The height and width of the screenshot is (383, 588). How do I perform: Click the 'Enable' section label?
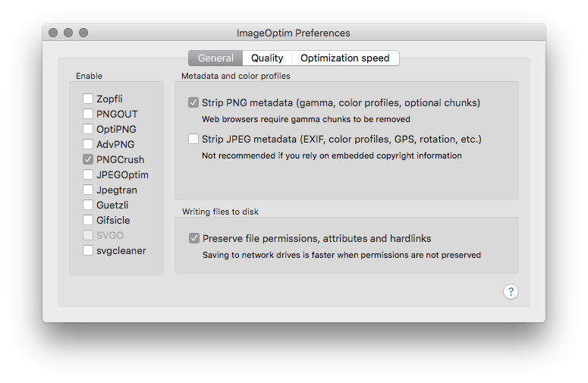click(x=90, y=76)
